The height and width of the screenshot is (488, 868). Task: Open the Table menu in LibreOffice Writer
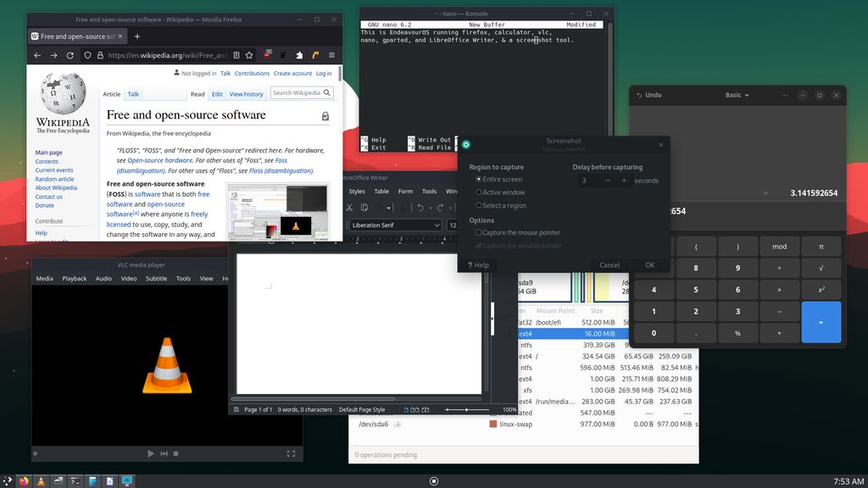tap(381, 191)
